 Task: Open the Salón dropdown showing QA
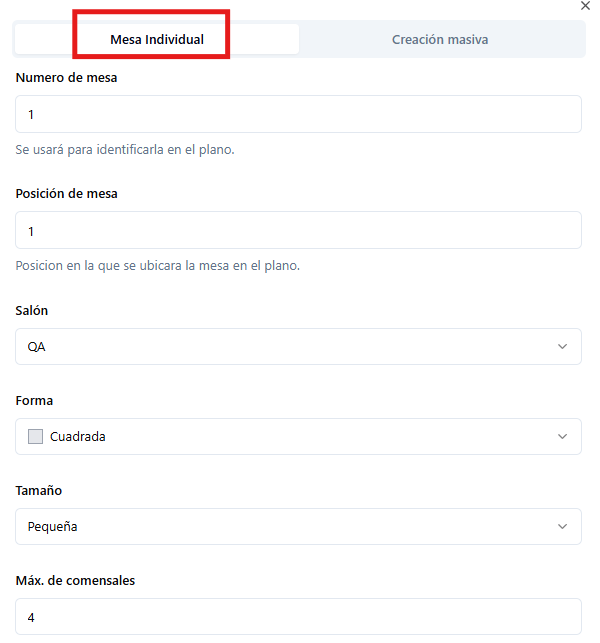298,347
